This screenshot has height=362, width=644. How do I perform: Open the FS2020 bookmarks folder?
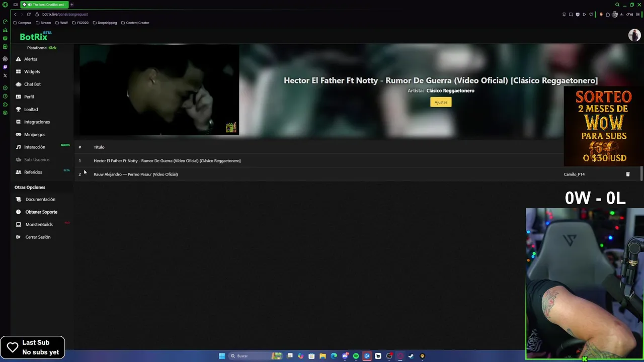click(80, 23)
